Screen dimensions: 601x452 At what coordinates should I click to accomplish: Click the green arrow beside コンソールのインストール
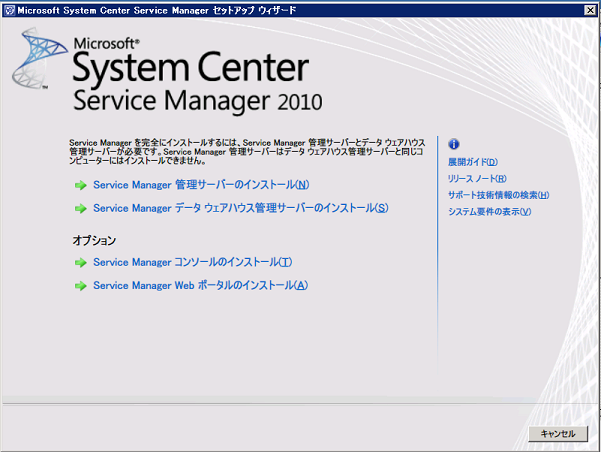[x=81, y=263]
